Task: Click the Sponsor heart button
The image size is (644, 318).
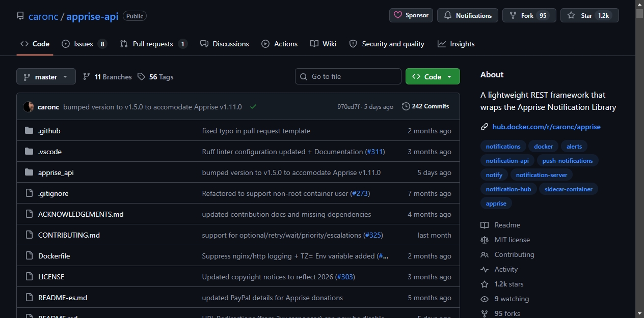Action: pos(411,15)
